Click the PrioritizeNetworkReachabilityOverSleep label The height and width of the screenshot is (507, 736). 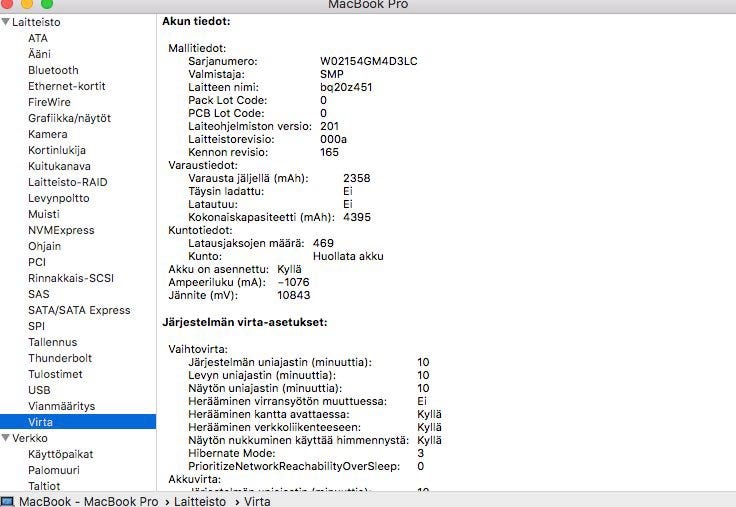(x=294, y=466)
